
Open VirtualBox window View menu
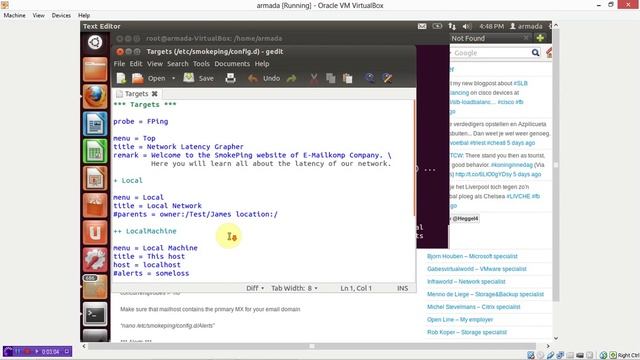38,15
